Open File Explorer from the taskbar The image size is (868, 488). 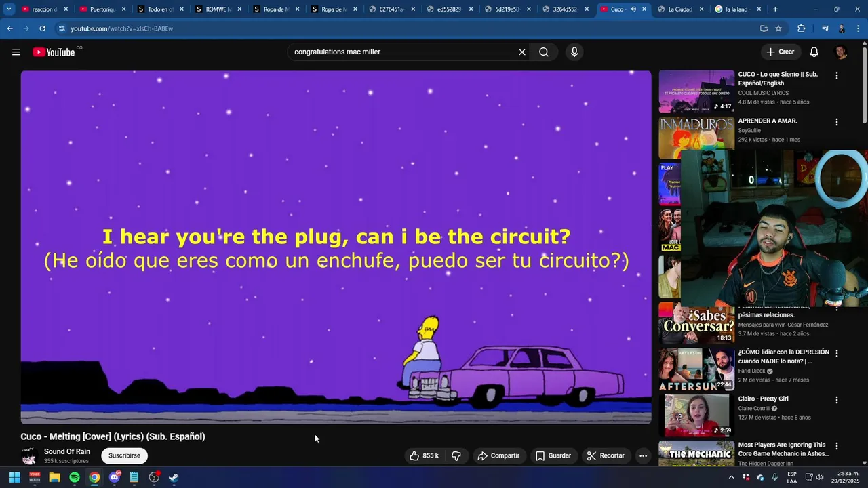55,477
